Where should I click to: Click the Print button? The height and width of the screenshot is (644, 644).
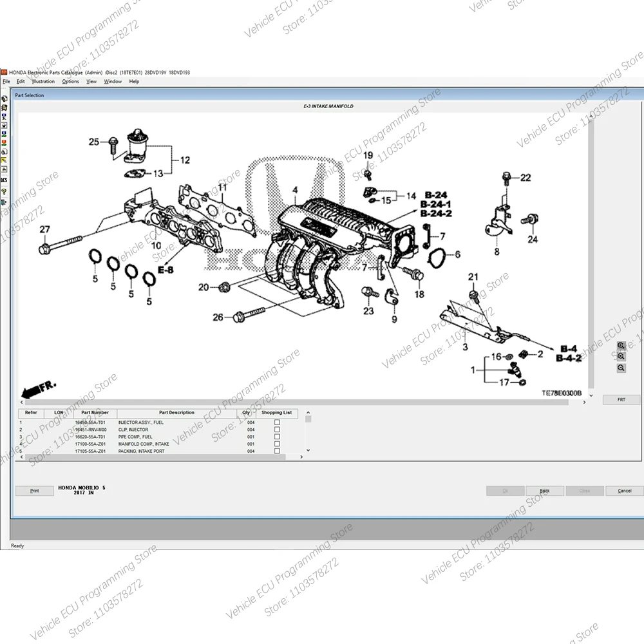tap(35, 491)
